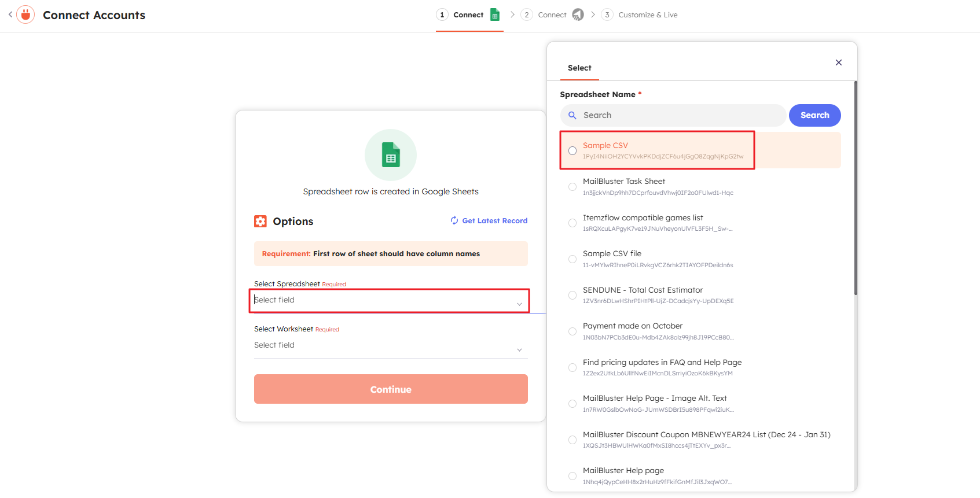The image size is (980, 498).
Task: Click the Get Latest Record link
Action: pyautogui.click(x=494, y=221)
